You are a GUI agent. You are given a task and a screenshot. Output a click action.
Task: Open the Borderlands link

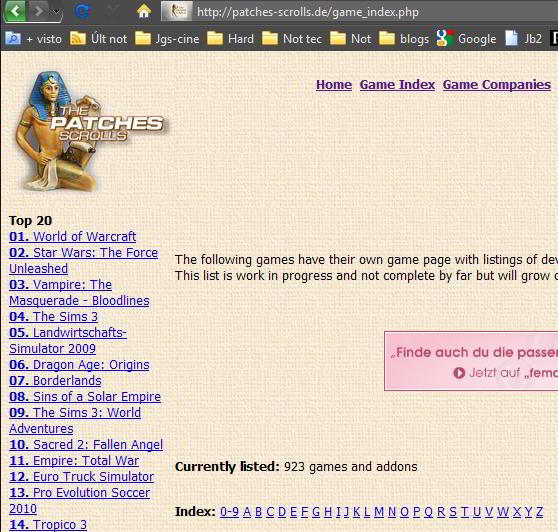pos(55,380)
